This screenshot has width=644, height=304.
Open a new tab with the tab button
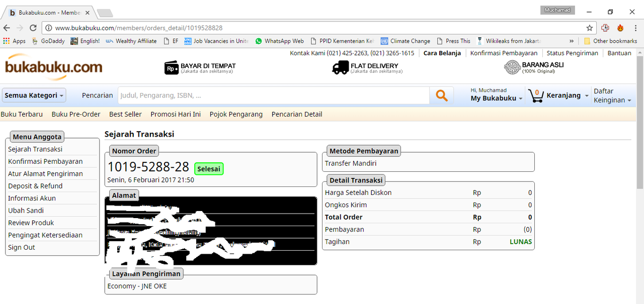click(105, 13)
